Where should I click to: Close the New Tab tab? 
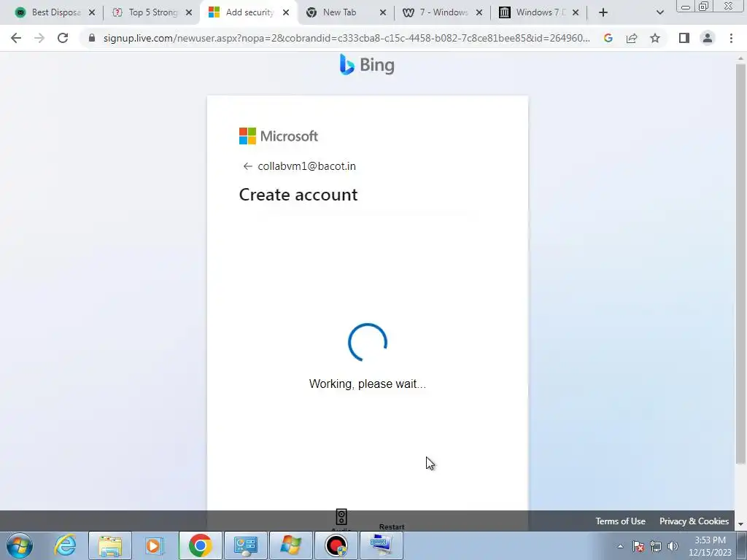click(x=383, y=12)
